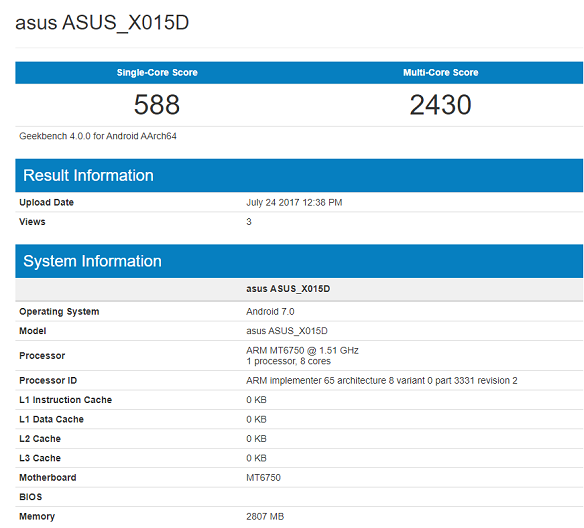Screen dimensions: 584x528
Task: Click the multi-core score value 2430
Action: [441, 105]
